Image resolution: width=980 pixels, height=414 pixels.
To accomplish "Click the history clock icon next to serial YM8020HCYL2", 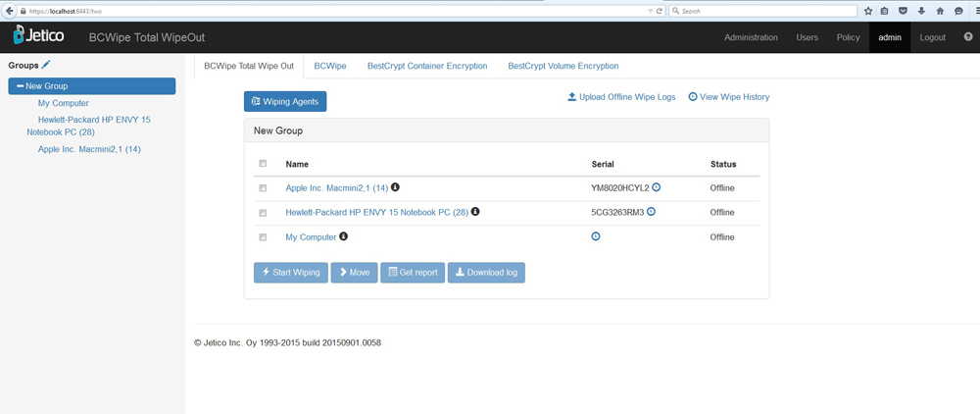I will [657, 187].
